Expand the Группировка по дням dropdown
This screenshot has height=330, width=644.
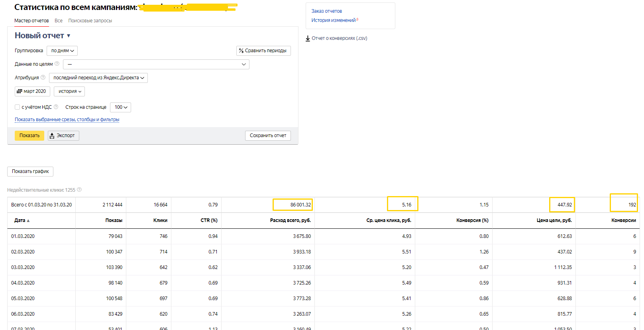[x=62, y=51]
